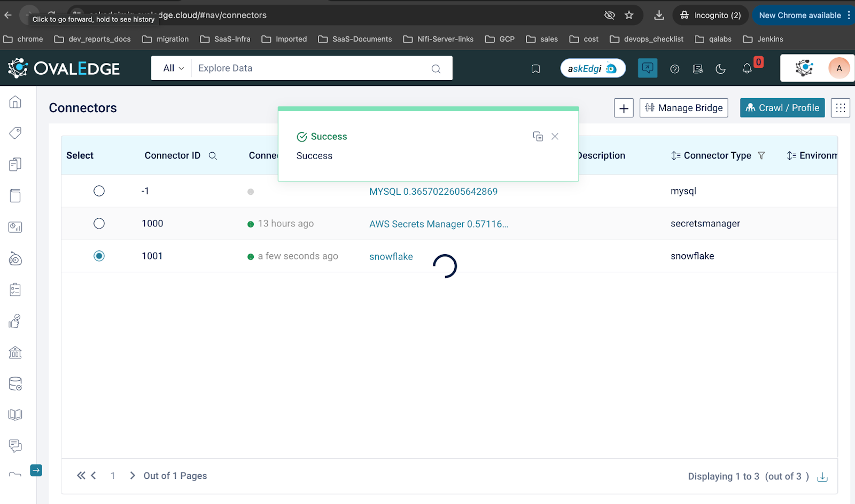The height and width of the screenshot is (504, 855).
Task: Open the nine-dot options menu icon
Action: [x=840, y=108]
